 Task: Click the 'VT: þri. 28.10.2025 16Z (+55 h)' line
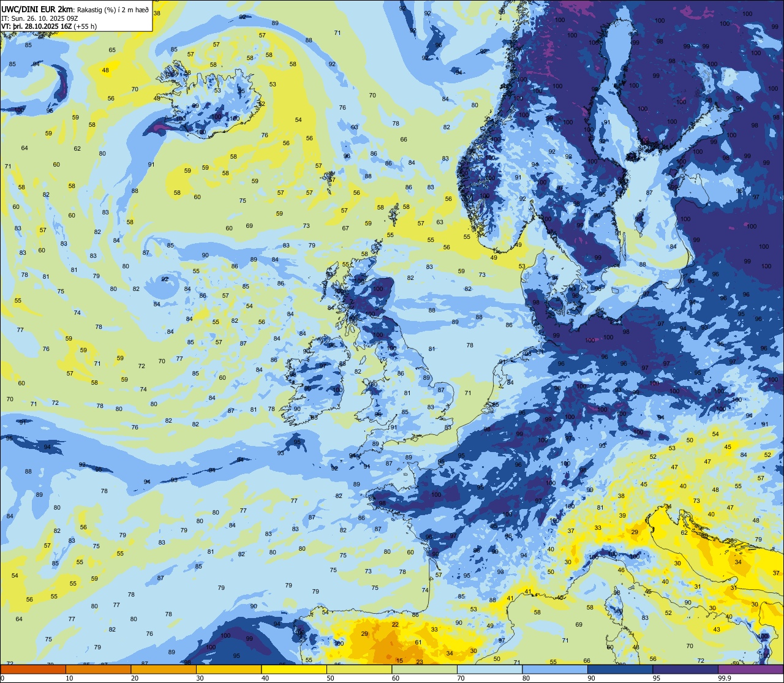(49, 26)
